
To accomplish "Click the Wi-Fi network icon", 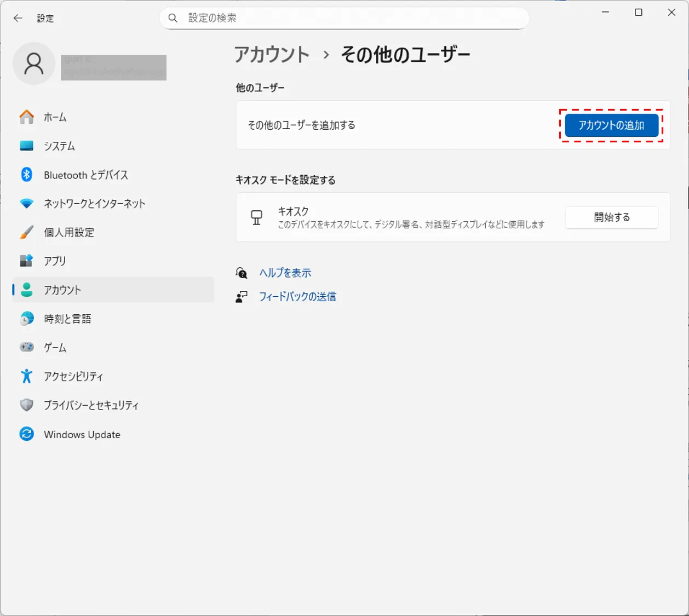I will [x=26, y=204].
